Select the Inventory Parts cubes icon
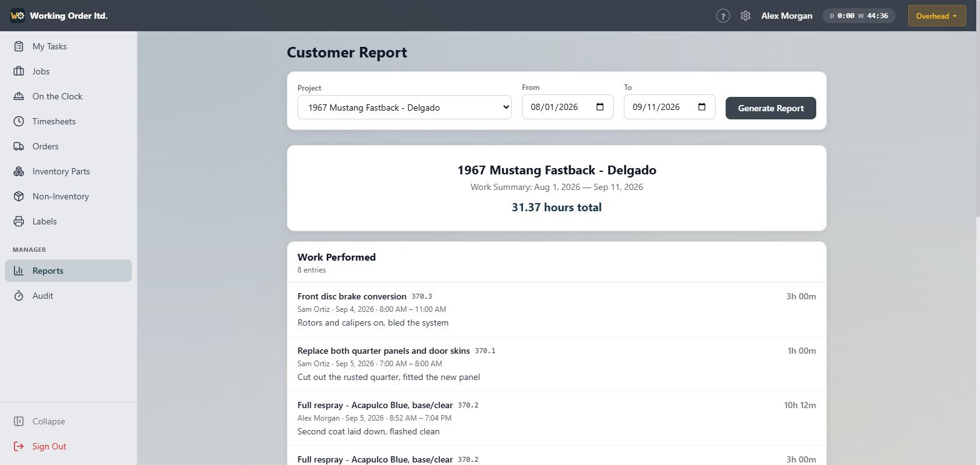980x465 pixels. [x=19, y=171]
